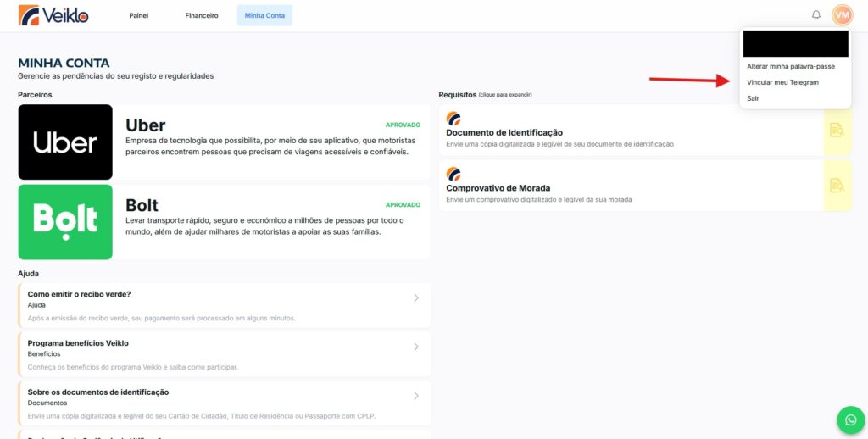Click 'Sair' to log out
The width and height of the screenshot is (868, 439).
[x=754, y=98]
